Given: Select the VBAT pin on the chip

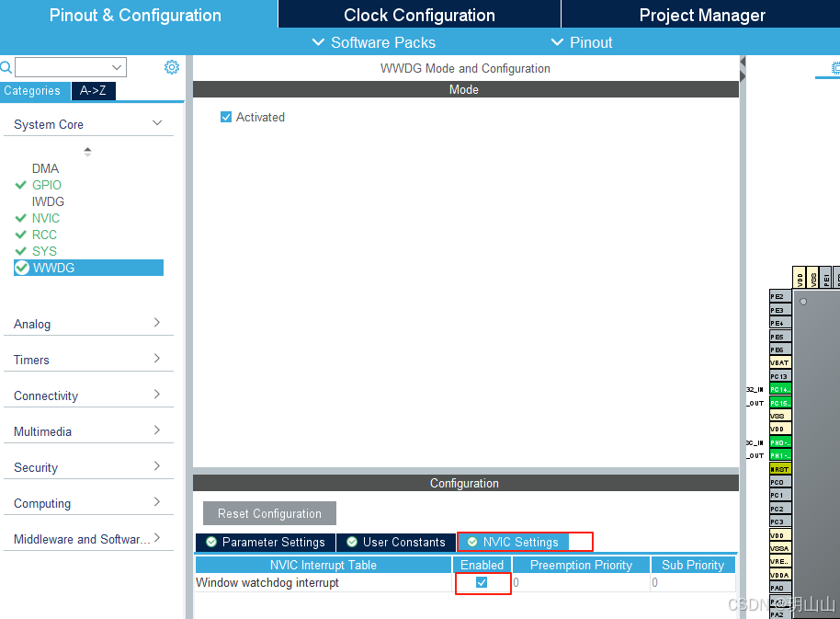Looking at the screenshot, I should point(780,362).
